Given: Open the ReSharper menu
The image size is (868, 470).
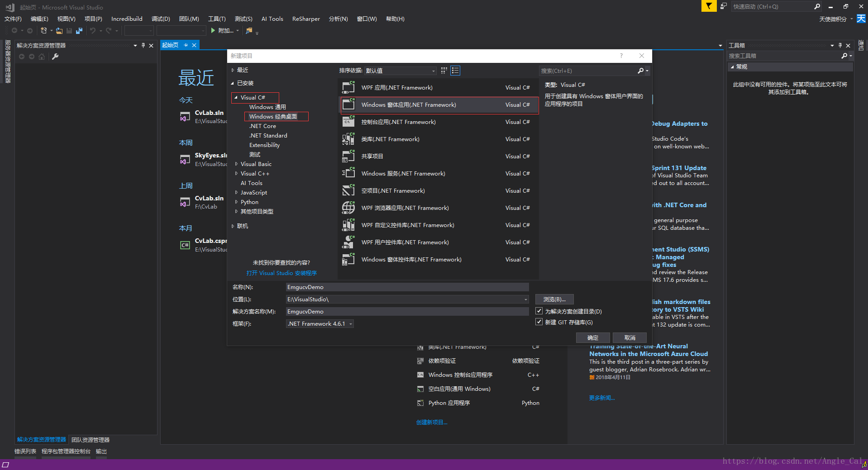Looking at the screenshot, I should [306, 19].
